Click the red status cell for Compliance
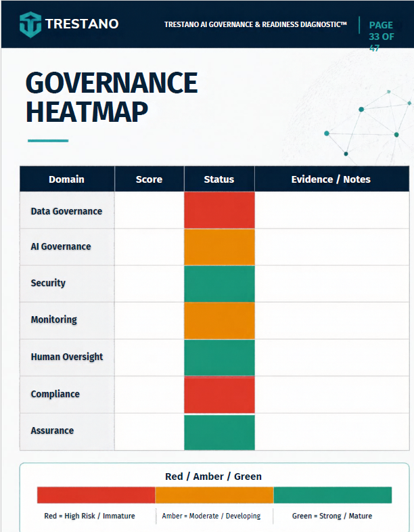414x532 pixels. coord(219,395)
